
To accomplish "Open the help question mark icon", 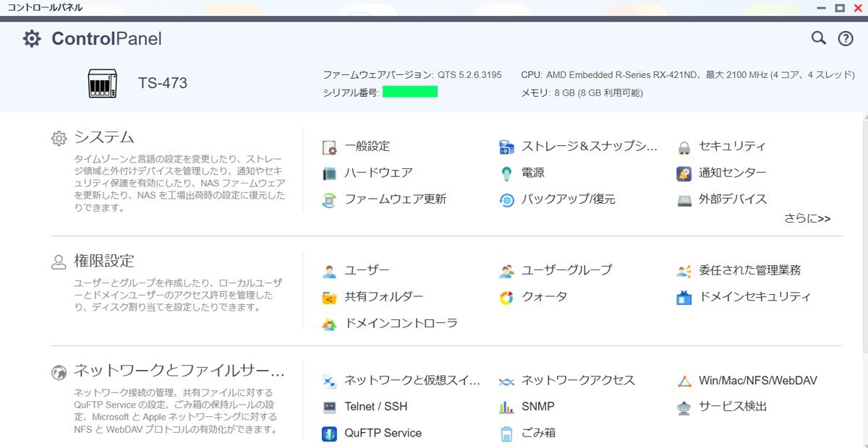I will point(846,39).
